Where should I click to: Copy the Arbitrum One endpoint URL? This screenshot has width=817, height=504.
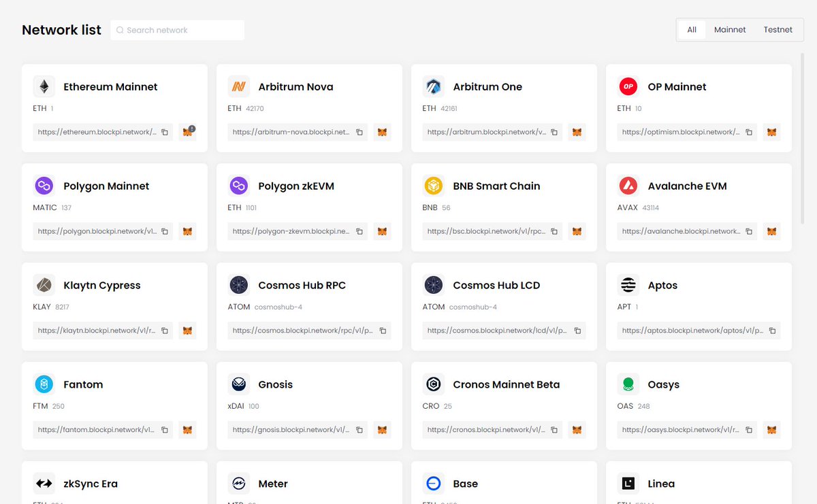pyautogui.click(x=554, y=132)
